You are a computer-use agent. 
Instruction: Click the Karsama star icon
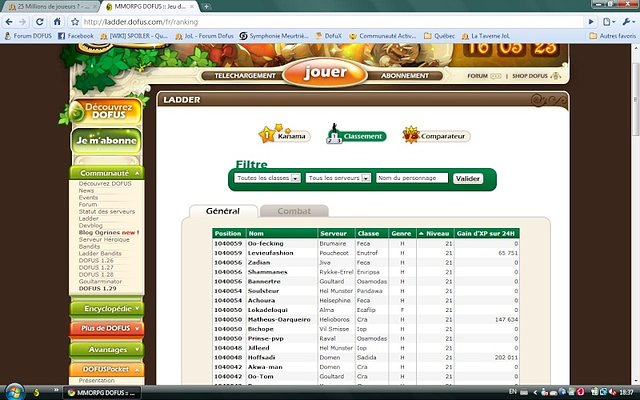(267, 135)
